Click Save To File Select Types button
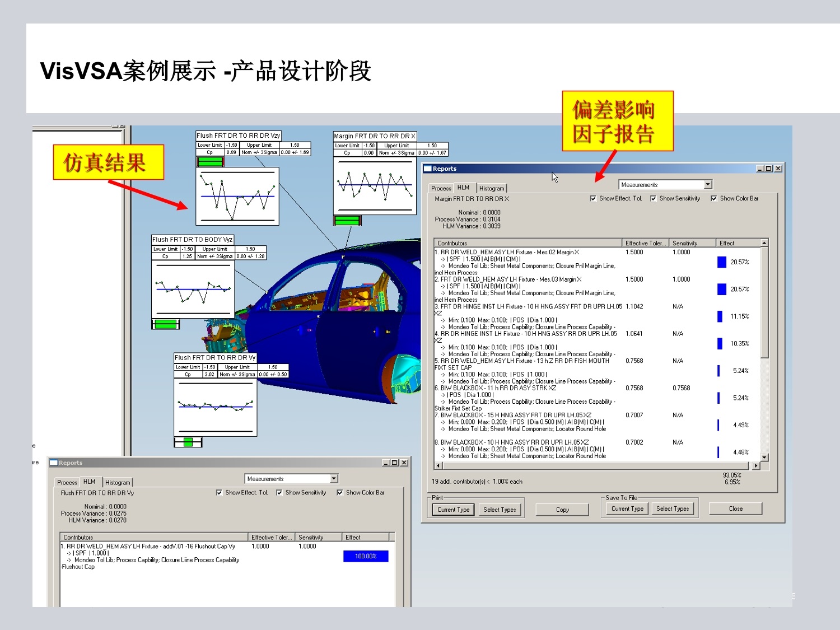 [x=673, y=508]
